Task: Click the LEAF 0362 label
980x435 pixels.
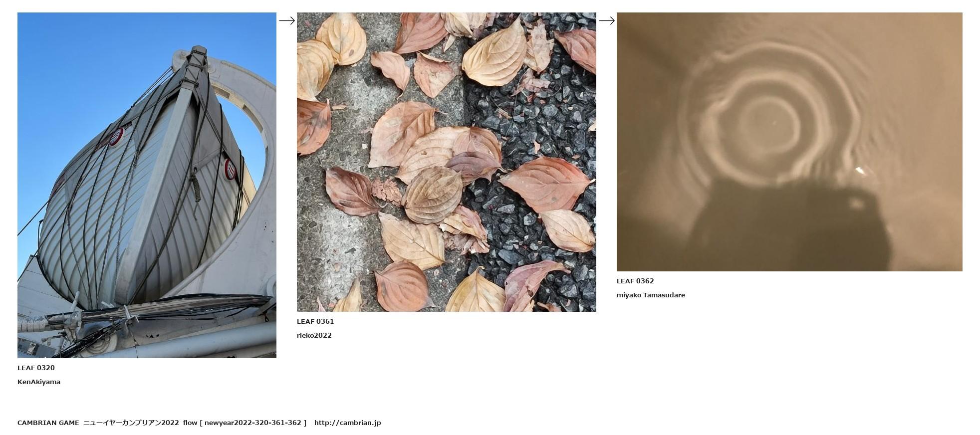Action: [x=635, y=281]
